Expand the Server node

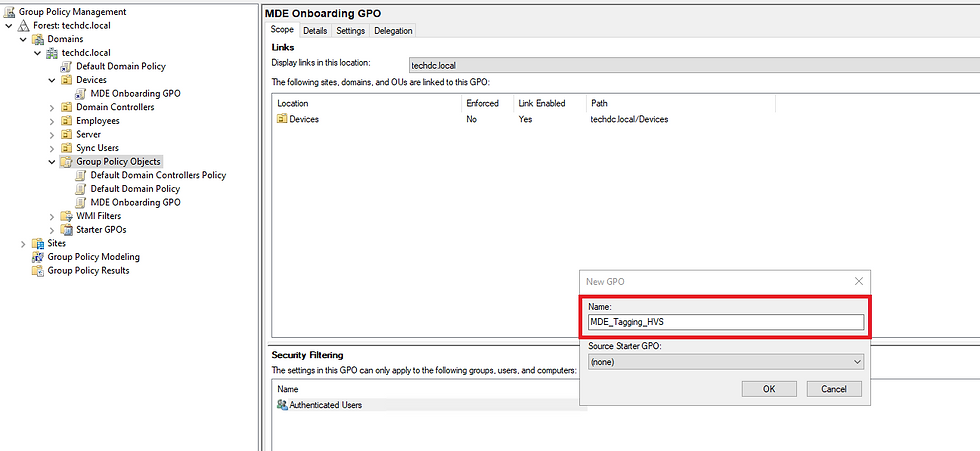click(52, 135)
